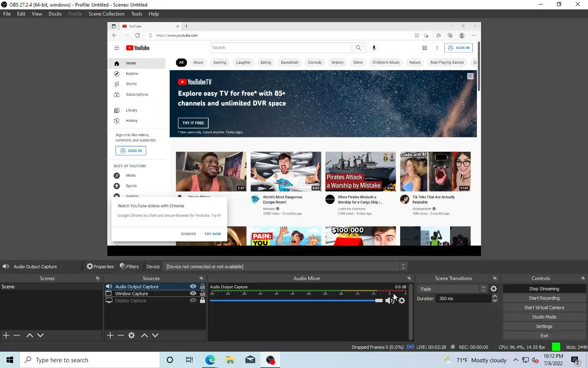Open Properties for Audio Output Capture

(x=100, y=267)
